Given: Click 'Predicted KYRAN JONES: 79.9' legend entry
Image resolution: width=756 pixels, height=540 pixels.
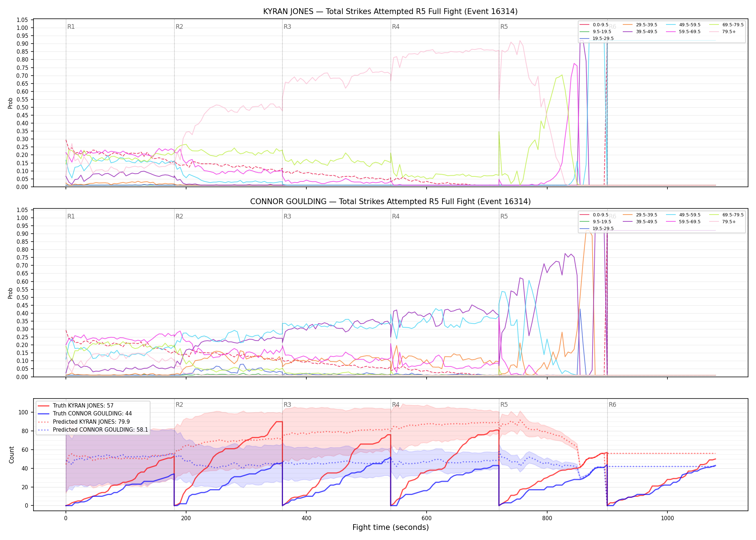Looking at the screenshot, I should [x=84, y=422].
